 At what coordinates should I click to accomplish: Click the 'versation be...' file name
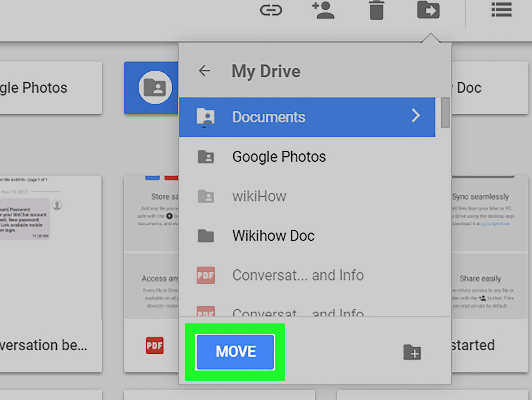click(43, 345)
